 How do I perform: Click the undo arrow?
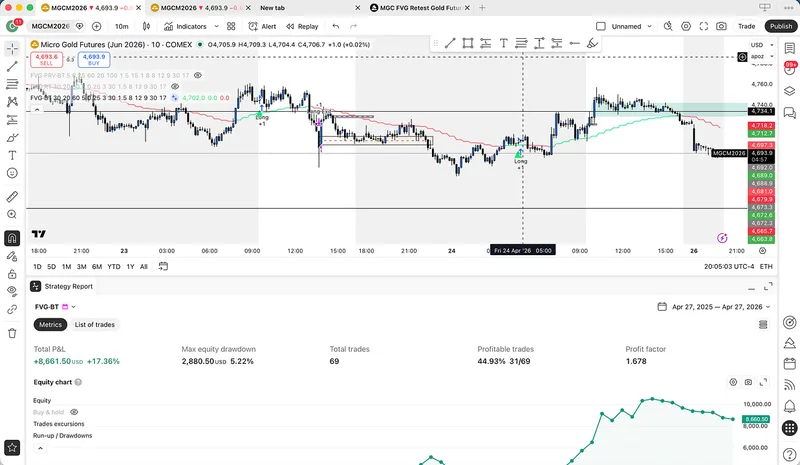(x=335, y=26)
